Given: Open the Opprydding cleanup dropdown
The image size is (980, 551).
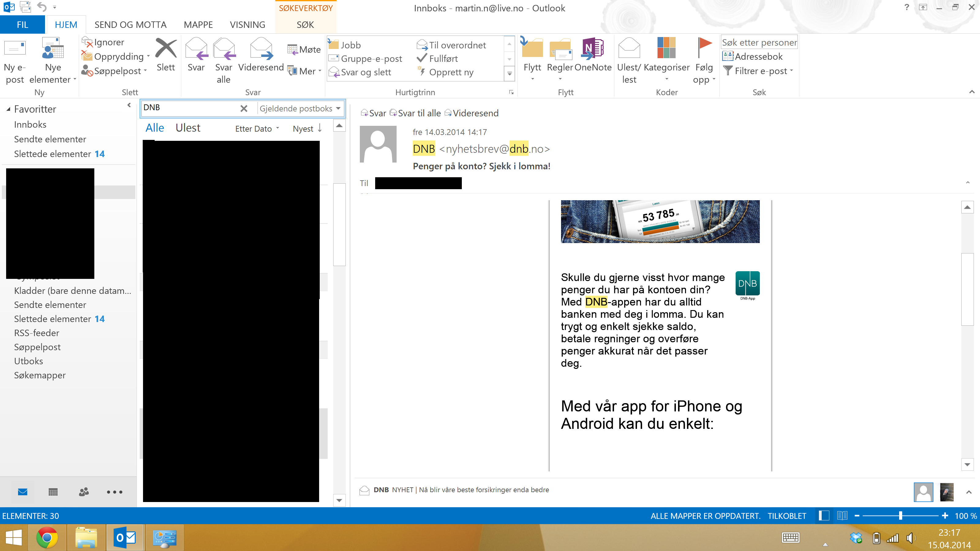Looking at the screenshot, I should tap(116, 56).
